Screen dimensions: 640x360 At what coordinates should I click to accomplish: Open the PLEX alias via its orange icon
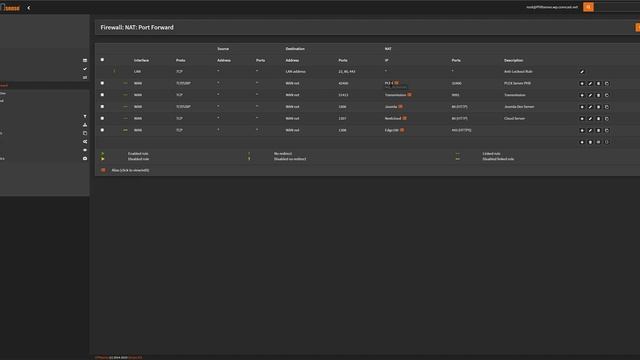(396, 83)
